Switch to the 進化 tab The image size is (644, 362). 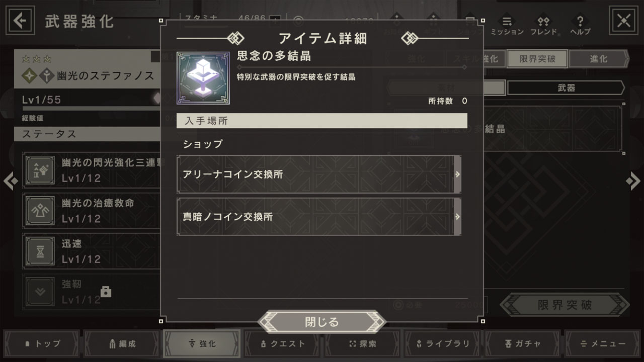pyautogui.click(x=599, y=59)
